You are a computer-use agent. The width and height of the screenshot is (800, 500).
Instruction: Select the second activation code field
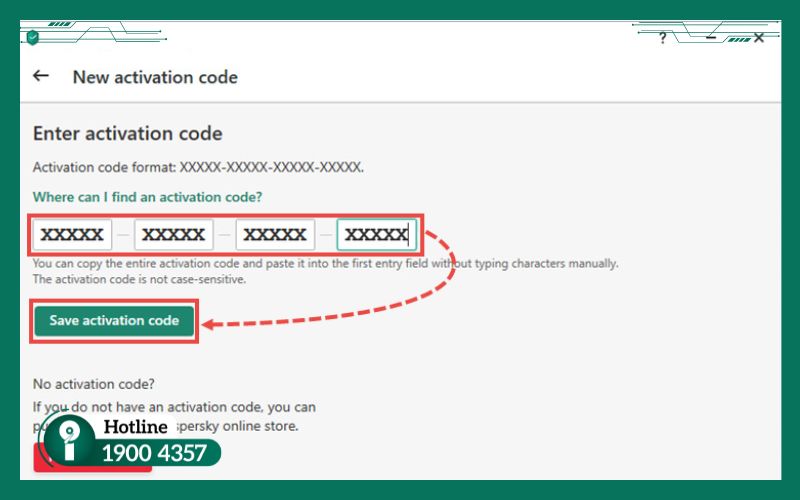click(x=174, y=235)
